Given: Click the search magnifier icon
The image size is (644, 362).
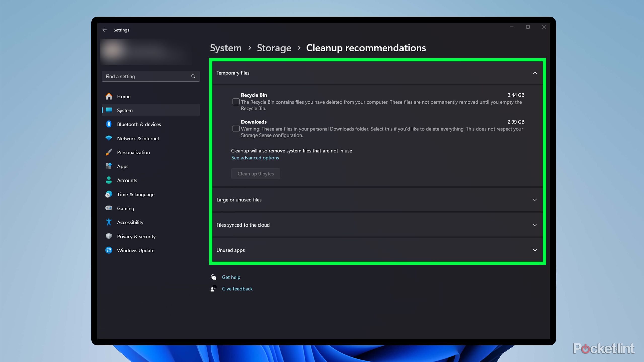Looking at the screenshot, I should point(193,76).
